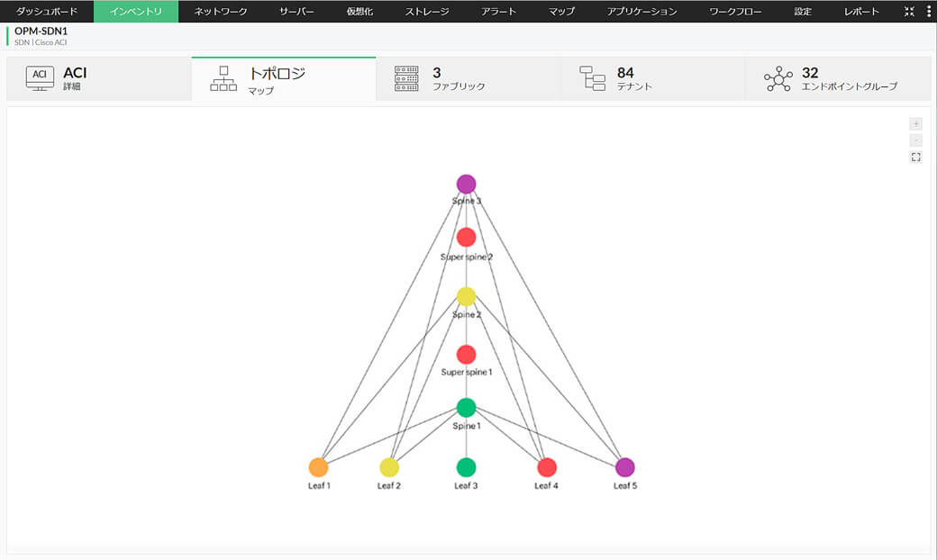This screenshot has width=937, height=560.
Task: Click the OPM-SDN1 device title
Action: click(x=41, y=31)
